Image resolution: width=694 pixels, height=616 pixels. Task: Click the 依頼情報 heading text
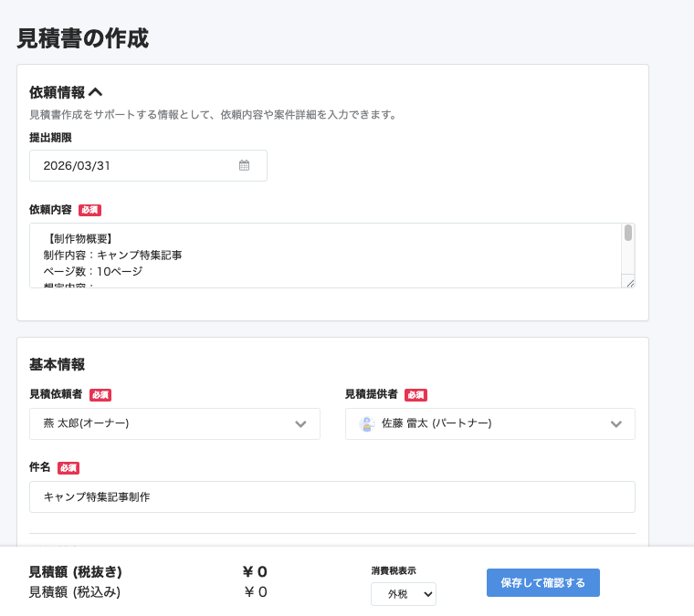click(x=58, y=92)
